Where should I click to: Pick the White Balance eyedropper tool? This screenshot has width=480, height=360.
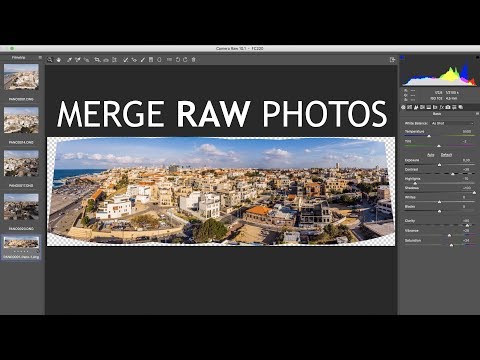click(69, 60)
